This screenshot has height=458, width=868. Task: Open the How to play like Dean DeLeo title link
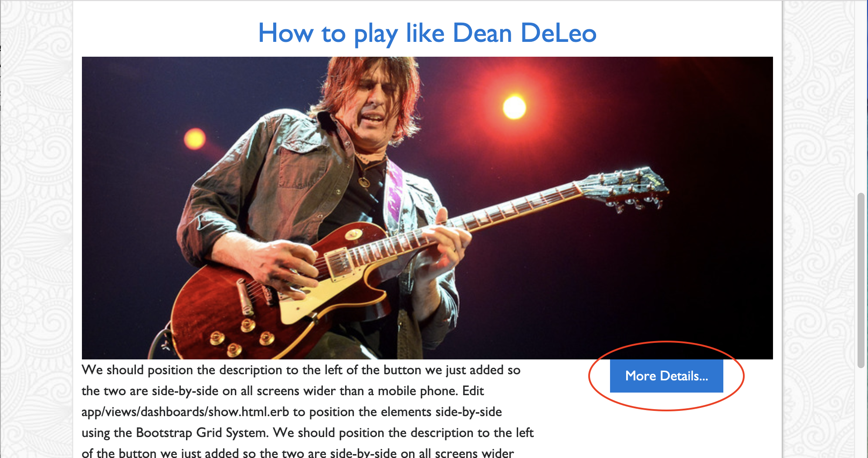click(427, 33)
